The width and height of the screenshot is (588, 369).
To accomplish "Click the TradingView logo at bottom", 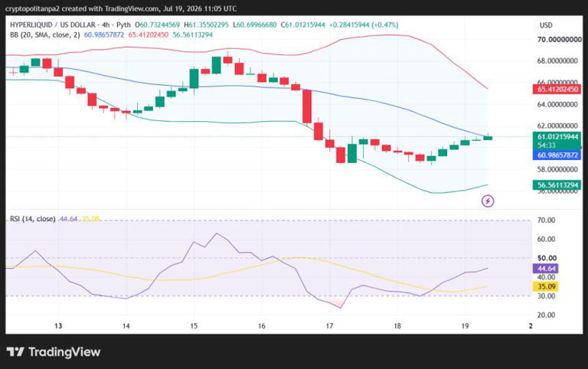I will (54, 351).
